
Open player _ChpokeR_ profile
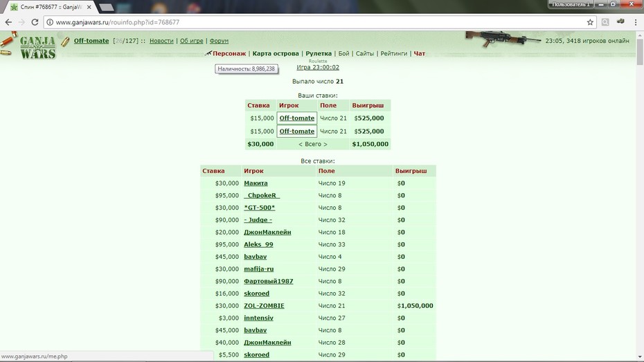point(262,195)
